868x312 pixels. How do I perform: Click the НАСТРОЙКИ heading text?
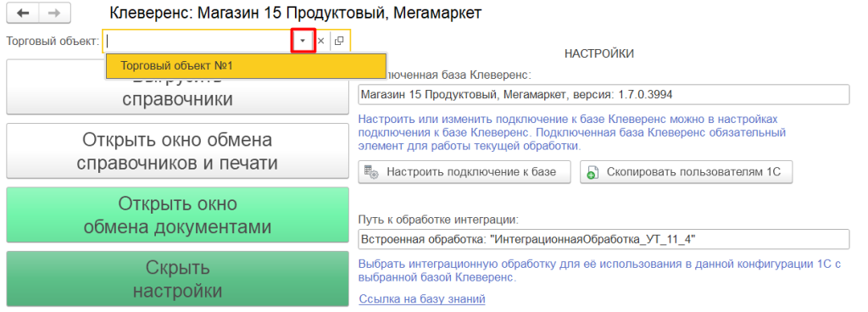[x=599, y=54]
